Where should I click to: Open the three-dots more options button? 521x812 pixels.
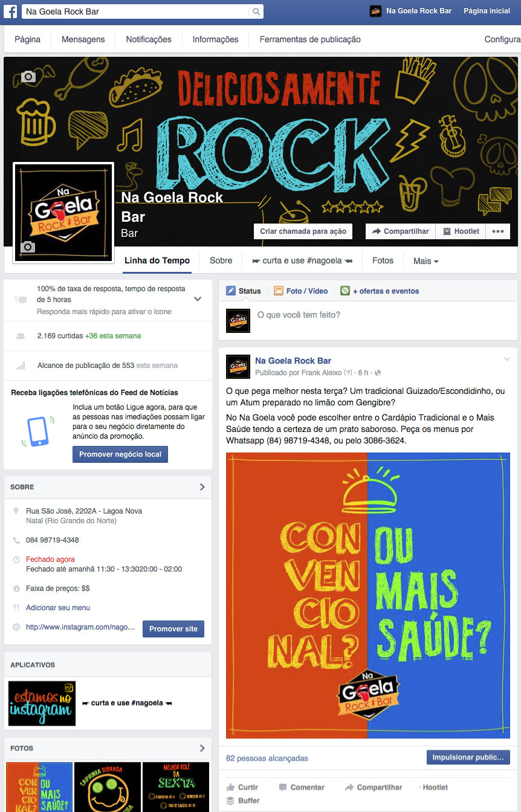[x=498, y=231]
